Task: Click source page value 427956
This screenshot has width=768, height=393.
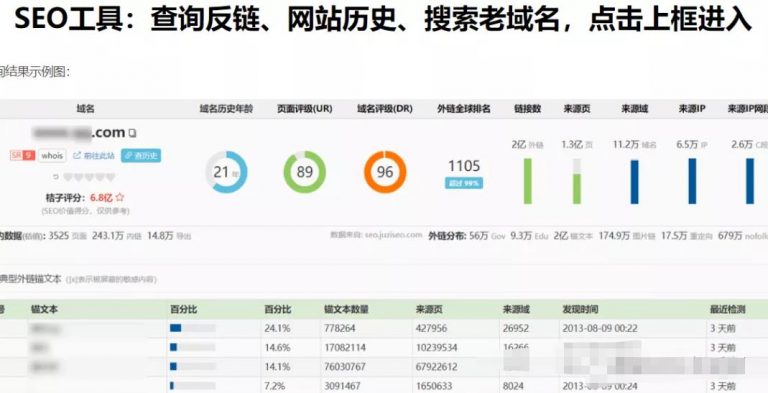Action: [432, 328]
